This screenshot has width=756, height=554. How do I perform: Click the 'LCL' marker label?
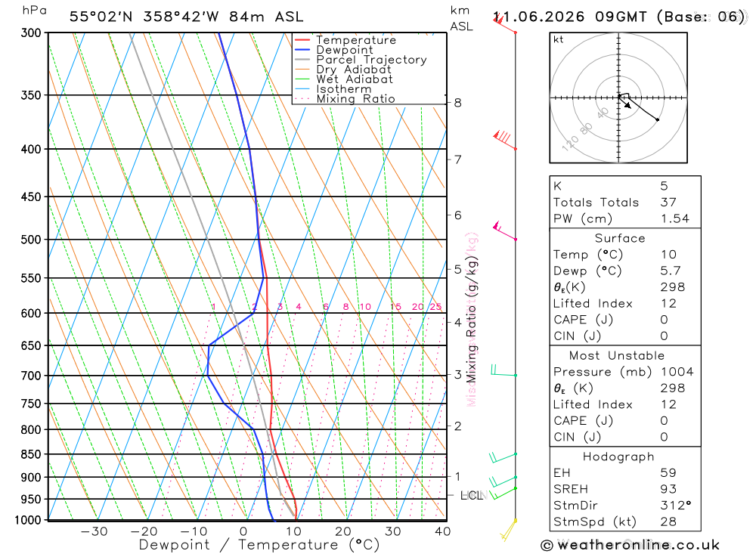(472, 496)
